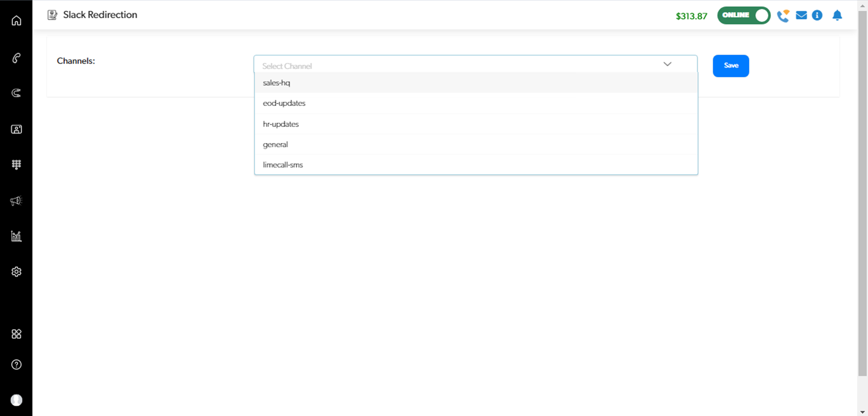The image size is (868, 416).
Task: Toggle the ONLINE status switch
Action: pos(743,15)
